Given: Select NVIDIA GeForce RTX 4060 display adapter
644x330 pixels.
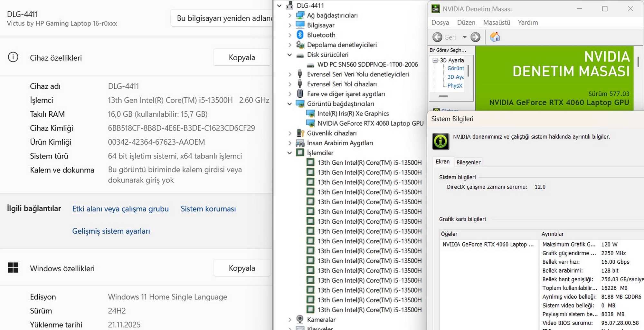Looking at the screenshot, I should point(370,123).
